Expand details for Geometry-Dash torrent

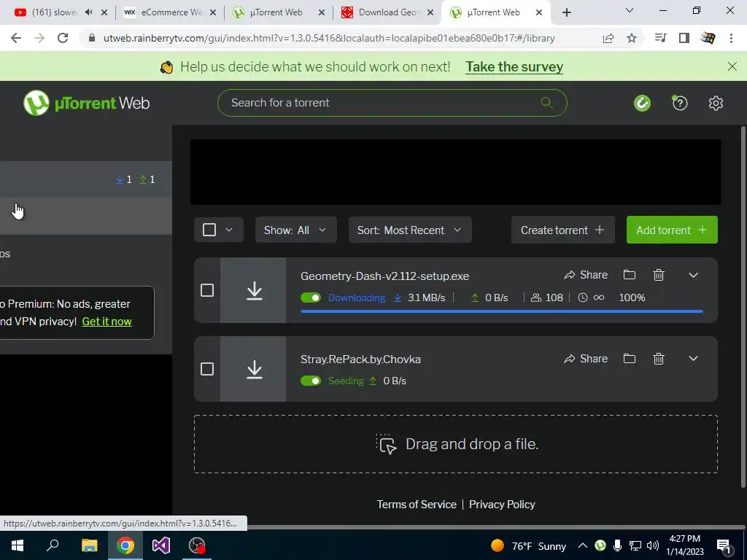[693, 275]
